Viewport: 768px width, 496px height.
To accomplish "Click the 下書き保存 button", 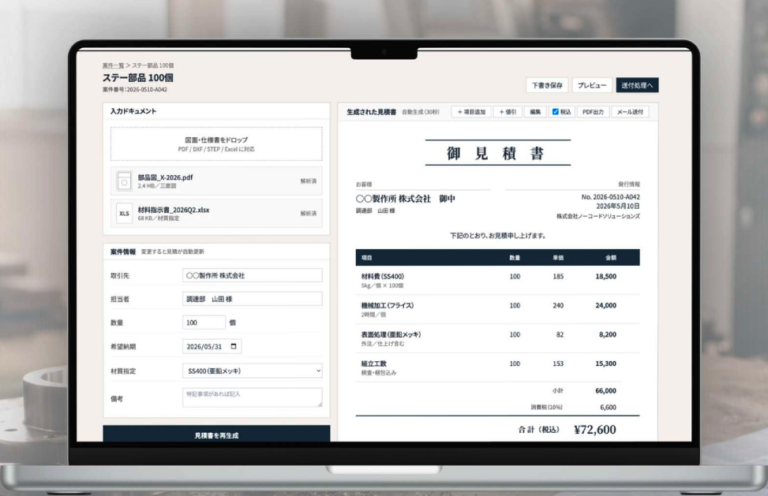I will [547, 85].
